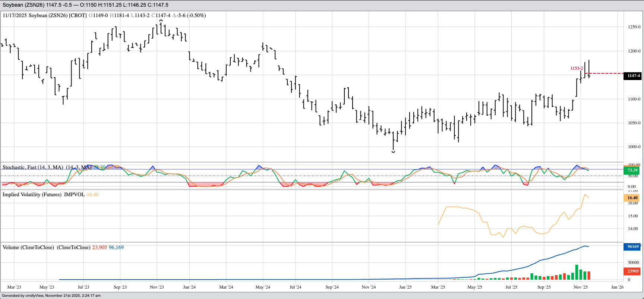Click the red dashed horizontal price line

pos(607,73)
